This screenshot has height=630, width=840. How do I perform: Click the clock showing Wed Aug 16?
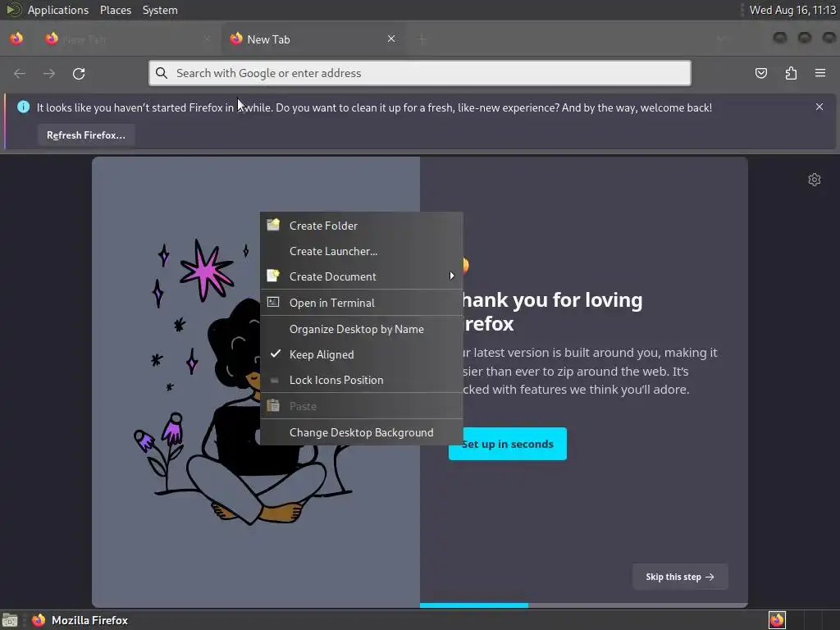coord(792,10)
